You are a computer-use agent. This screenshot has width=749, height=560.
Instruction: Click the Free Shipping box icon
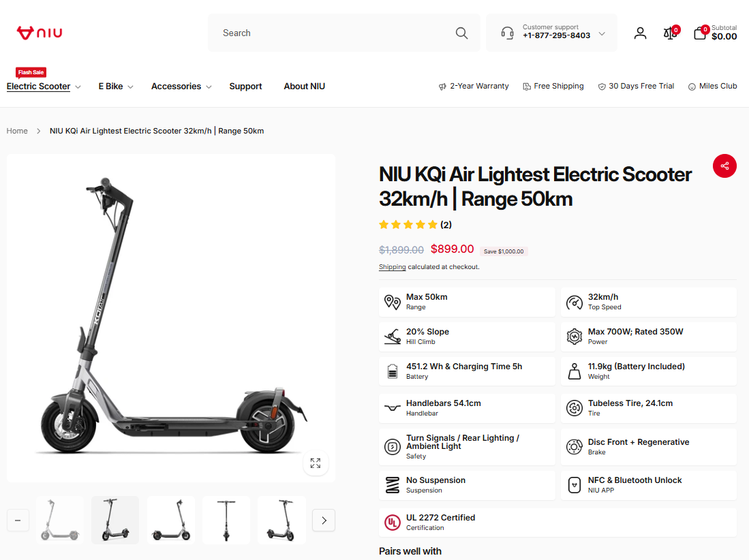[526, 87]
